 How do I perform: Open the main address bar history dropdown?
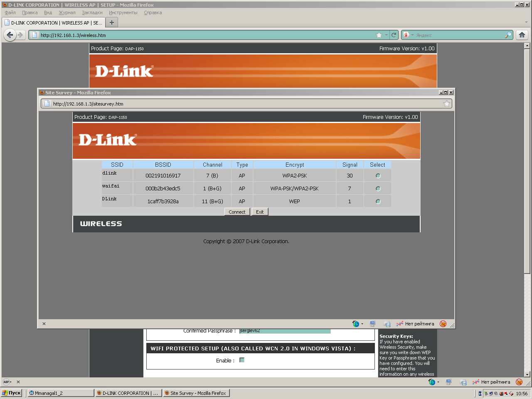[386, 35]
